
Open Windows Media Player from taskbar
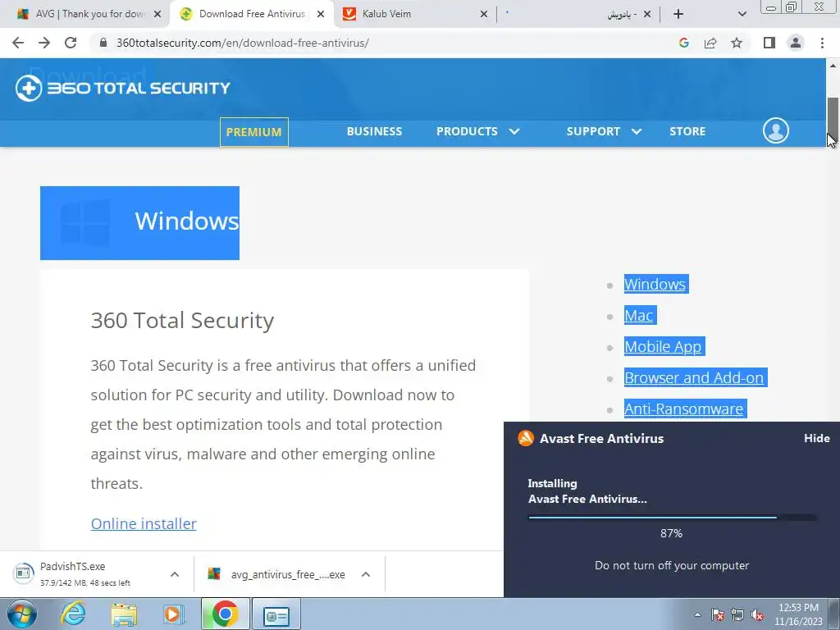tap(174, 614)
